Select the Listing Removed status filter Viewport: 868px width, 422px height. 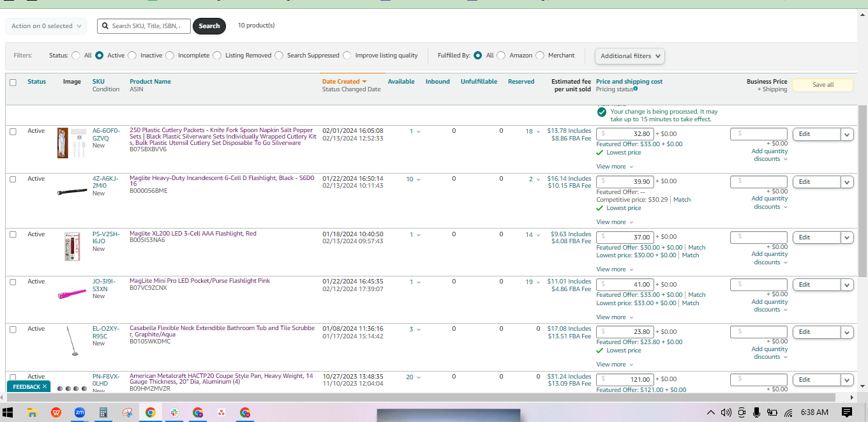pos(217,56)
